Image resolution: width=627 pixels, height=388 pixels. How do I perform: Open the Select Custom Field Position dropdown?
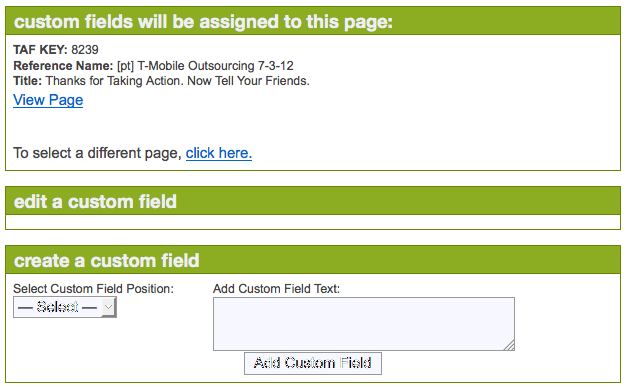[x=65, y=307]
